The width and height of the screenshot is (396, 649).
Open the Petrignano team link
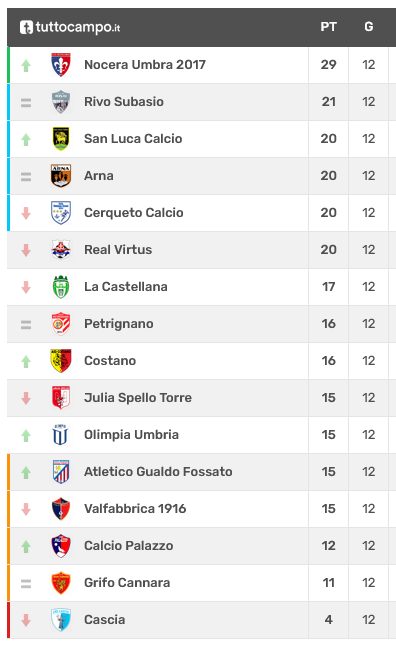click(119, 324)
